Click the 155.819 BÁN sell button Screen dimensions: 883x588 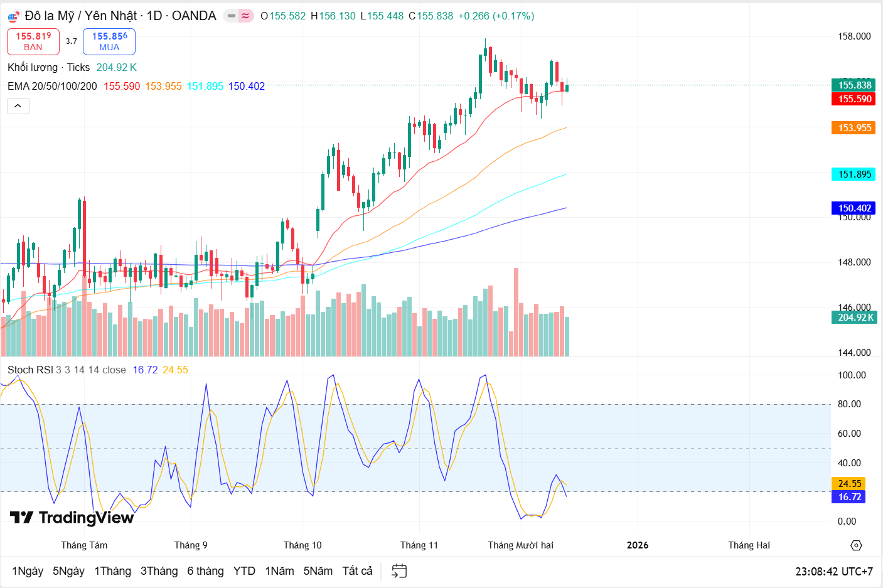tap(33, 41)
